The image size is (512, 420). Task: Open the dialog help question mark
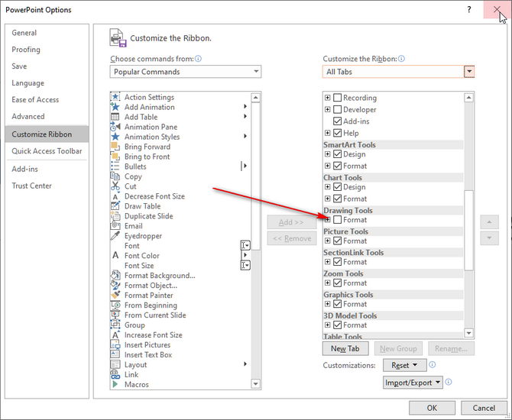(469, 9)
